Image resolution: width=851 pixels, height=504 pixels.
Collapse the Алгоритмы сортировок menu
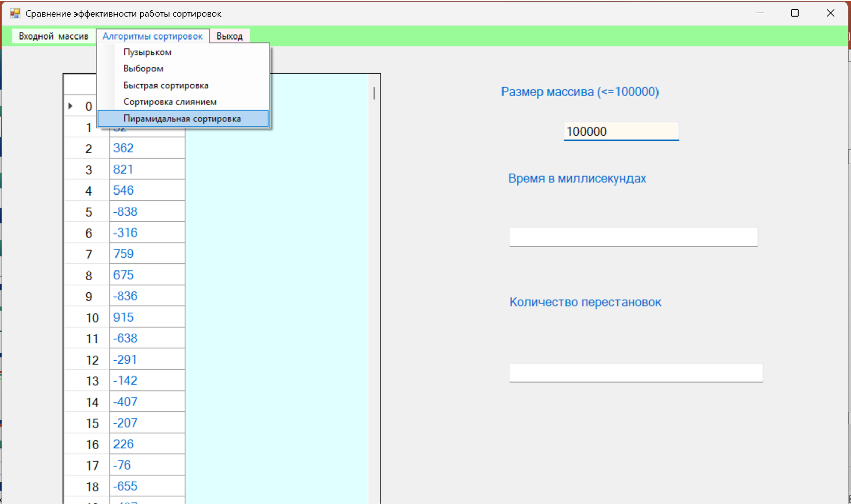tap(152, 36)
